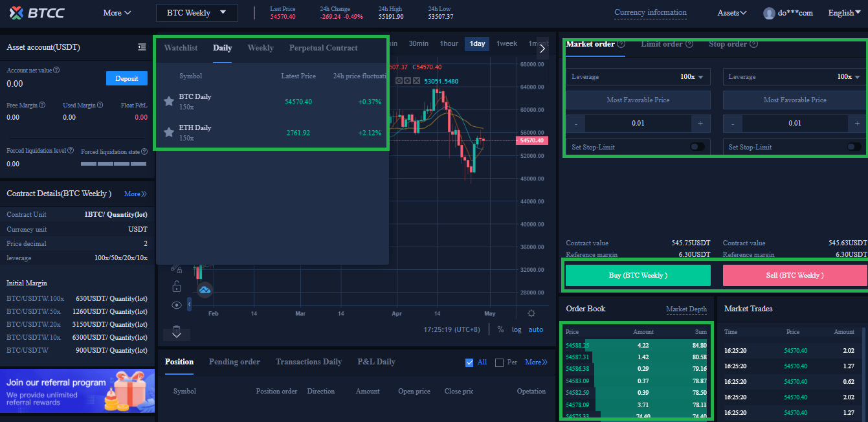The height and width of the screenshot is (422, 868).
Task: Select the 1week chart interval
Action: coord(507,43)
